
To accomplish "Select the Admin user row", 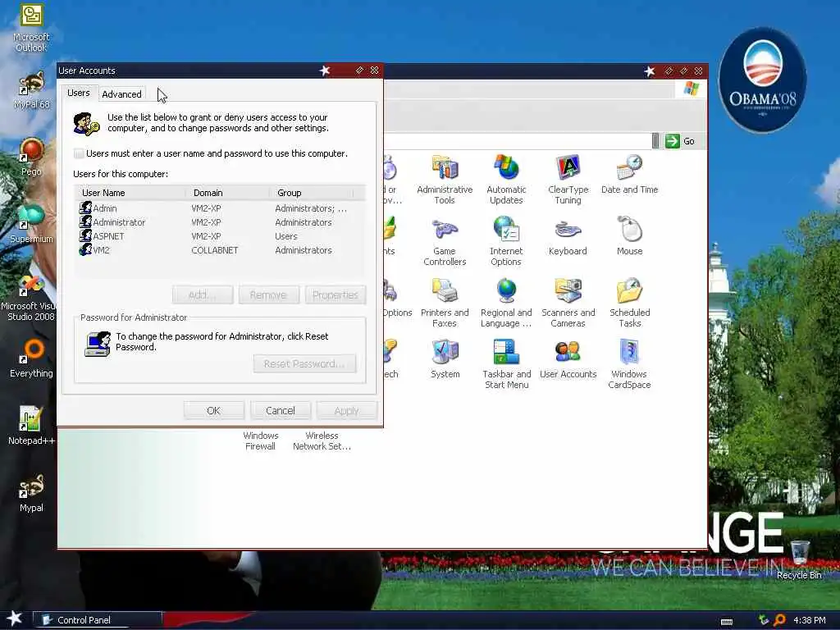I will (x=220, y=208).
